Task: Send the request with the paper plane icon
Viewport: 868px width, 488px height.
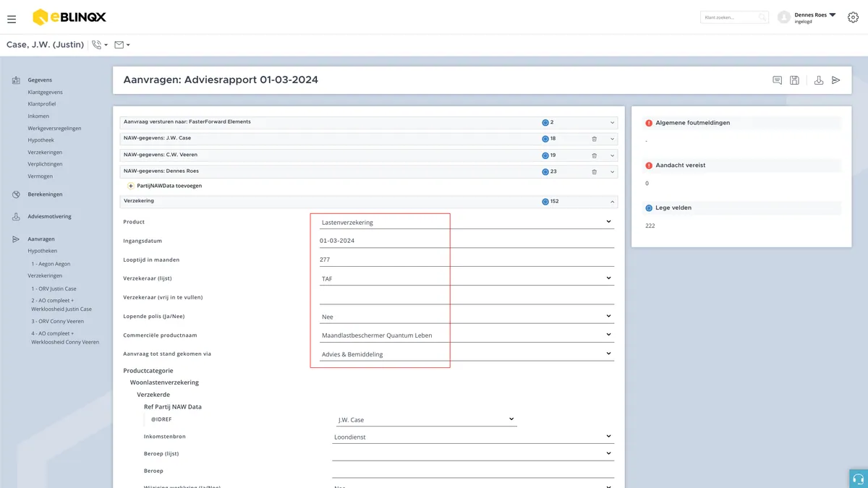Action: (x=836, y=80)
